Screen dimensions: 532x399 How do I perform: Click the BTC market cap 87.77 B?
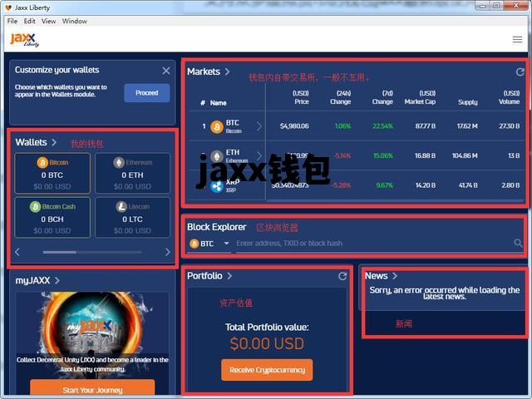[426, 126]
